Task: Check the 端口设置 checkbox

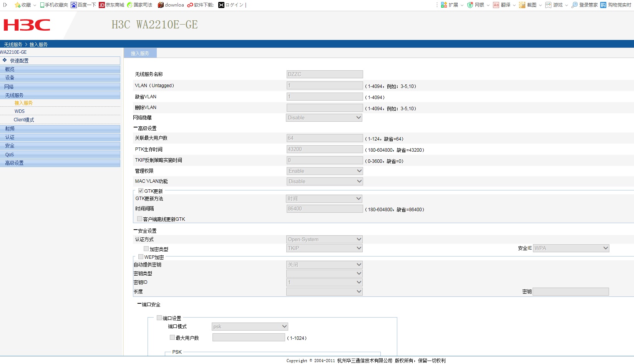Action: [159, 318]
